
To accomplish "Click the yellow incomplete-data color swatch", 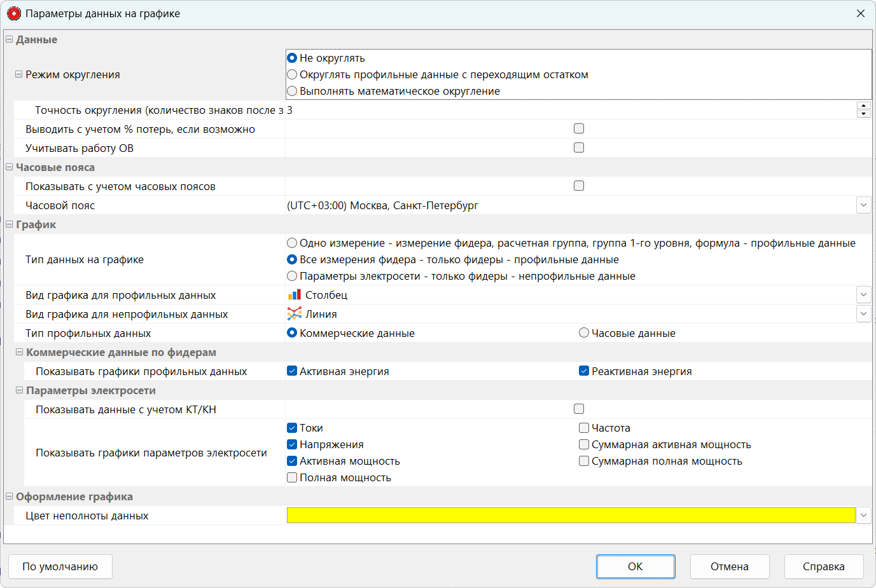I will (571, 516).
